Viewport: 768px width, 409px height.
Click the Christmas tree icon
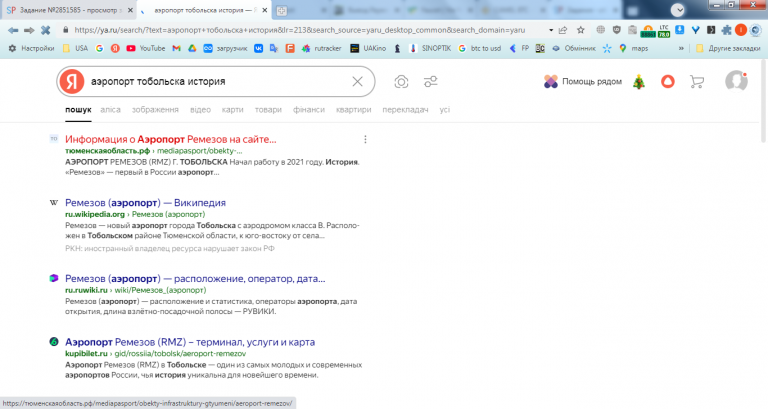point(639,82)
